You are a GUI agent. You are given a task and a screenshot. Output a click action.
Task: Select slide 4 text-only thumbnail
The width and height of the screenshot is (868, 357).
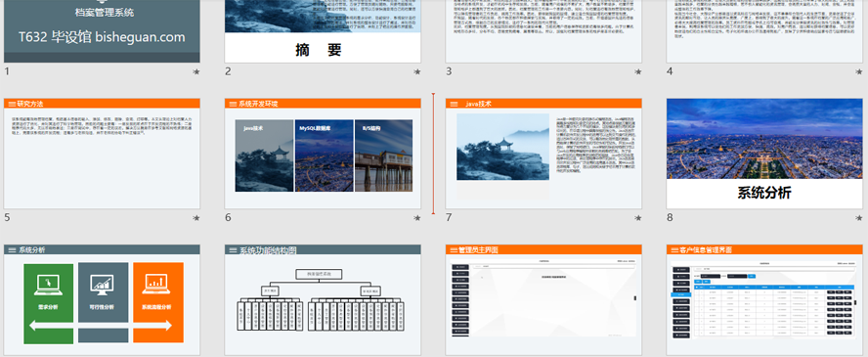[x=764, y=31]
